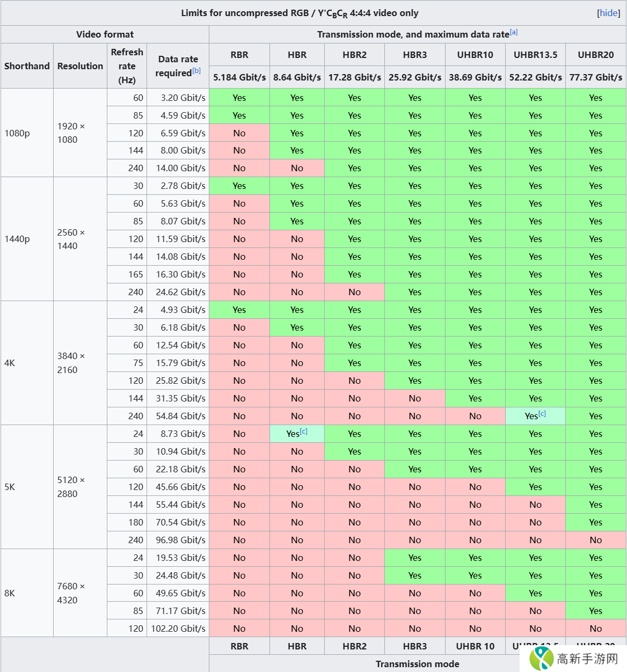Click the 77.37 Gbit/s header cell

[x=596, y=77]
